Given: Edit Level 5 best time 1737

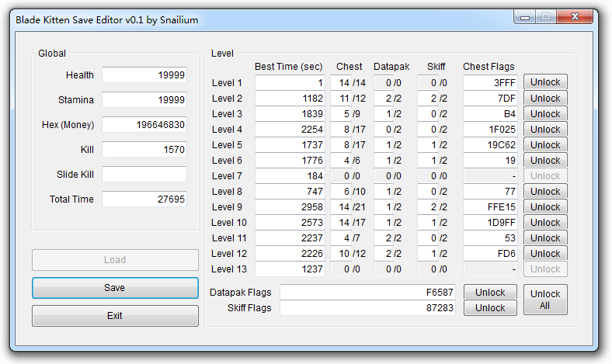Looking at the screenshot, I should (290, 145).
